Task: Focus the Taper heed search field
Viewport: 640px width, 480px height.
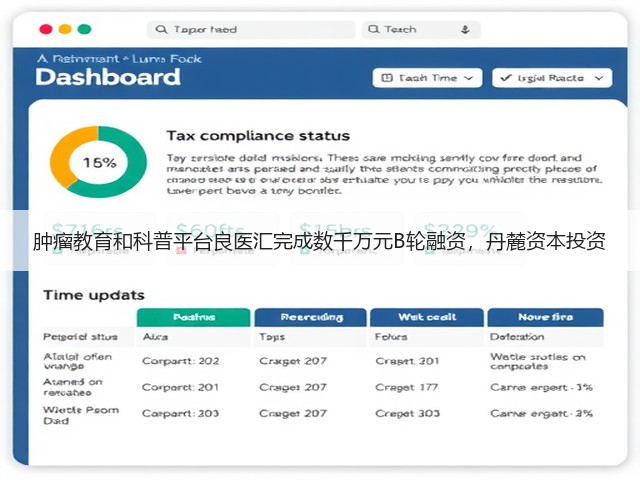Action: [x=251, y=29]
